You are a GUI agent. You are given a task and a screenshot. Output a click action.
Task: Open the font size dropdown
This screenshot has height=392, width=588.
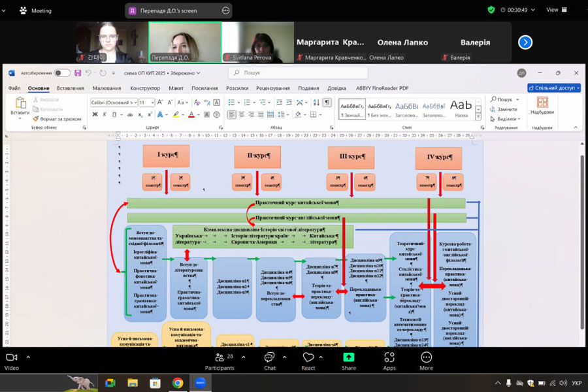153,102
